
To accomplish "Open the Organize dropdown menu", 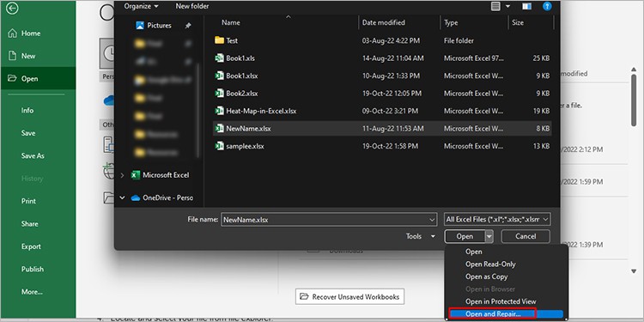I will point(142,6).
